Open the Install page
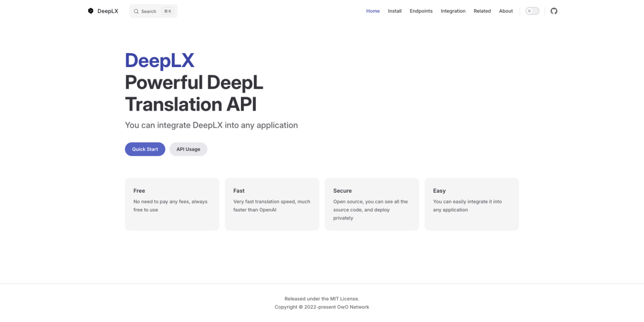644x322 pixels. [394, 11]
